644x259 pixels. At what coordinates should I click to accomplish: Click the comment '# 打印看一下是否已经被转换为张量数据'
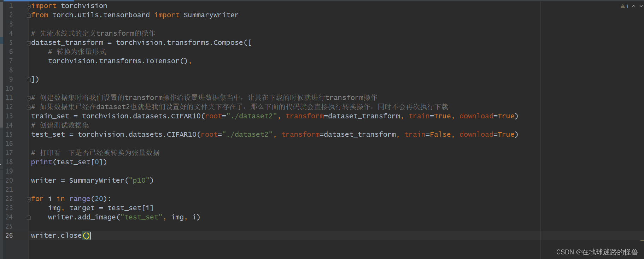tap(95, 153)
